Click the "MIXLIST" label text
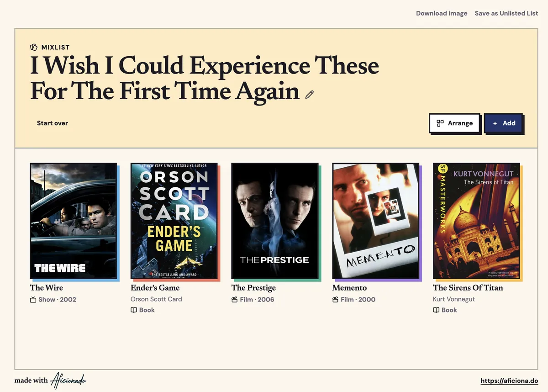The height and width of the screenshot is (392, 548). coord(55,48)
